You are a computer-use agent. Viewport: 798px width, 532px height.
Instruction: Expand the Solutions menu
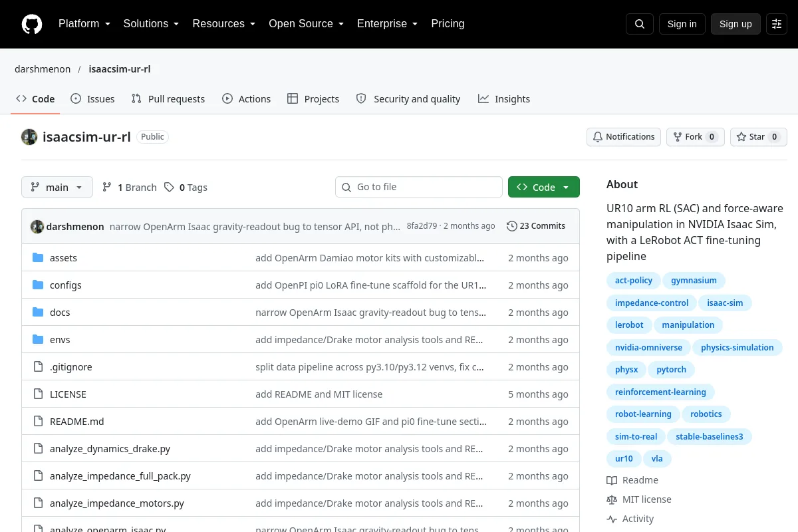tap(152, 24)
